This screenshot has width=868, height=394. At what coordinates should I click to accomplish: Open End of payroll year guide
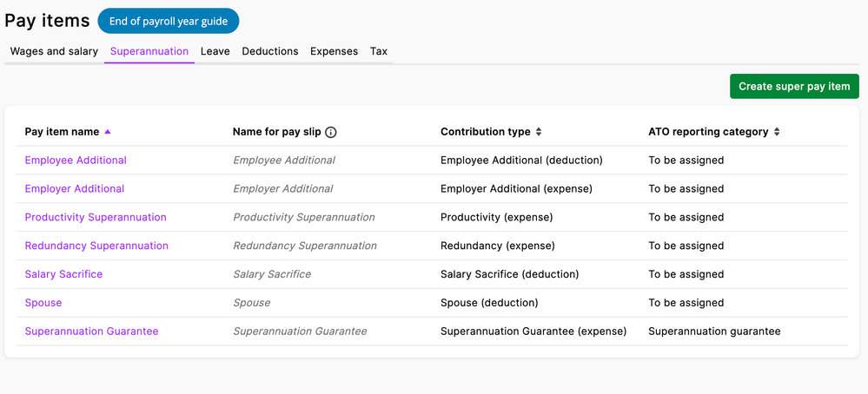[169, 21]
